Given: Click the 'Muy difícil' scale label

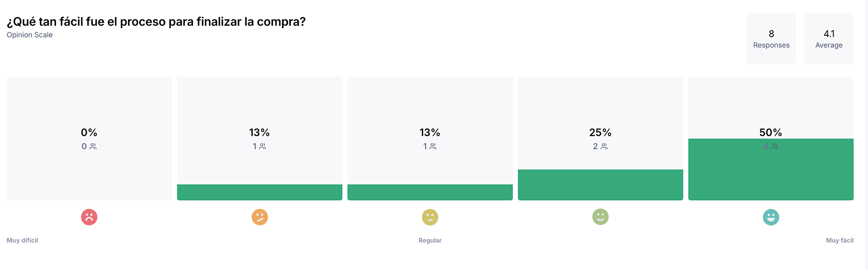Looking at the screenshot, I should point(22,240).
